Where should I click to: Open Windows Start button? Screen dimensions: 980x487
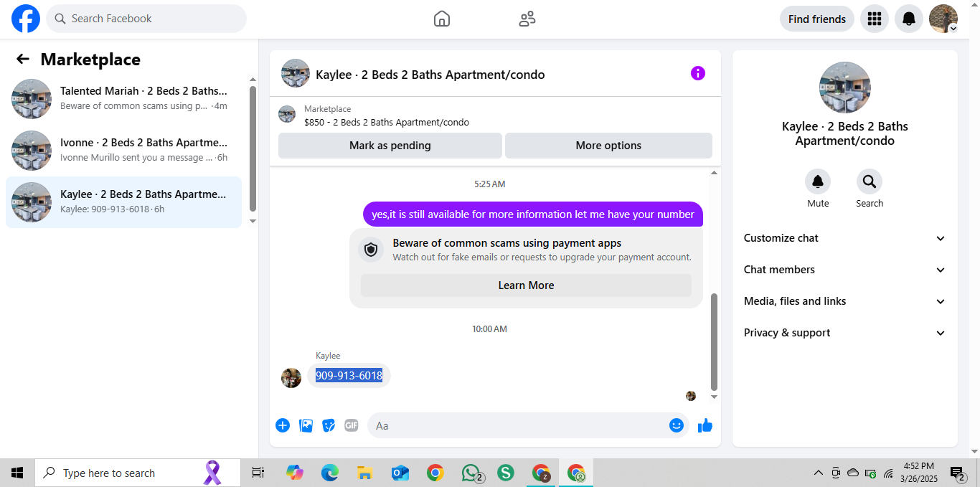pyautogui.click(x=17, y=473)
